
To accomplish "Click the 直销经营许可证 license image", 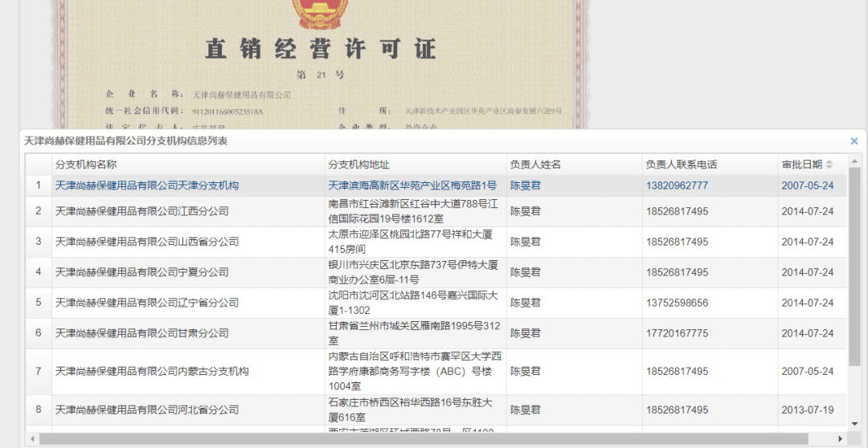I will point(321,65).
